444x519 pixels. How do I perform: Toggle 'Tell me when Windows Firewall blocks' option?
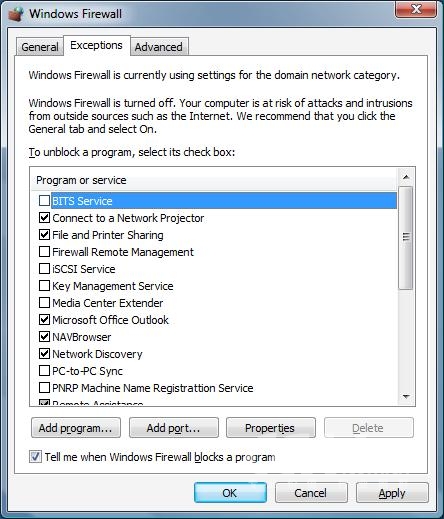(35, 457)
